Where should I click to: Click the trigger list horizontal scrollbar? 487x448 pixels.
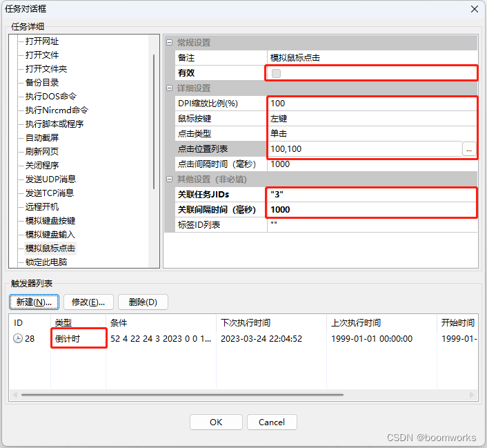pyautogui.click(x=182, y=395)
